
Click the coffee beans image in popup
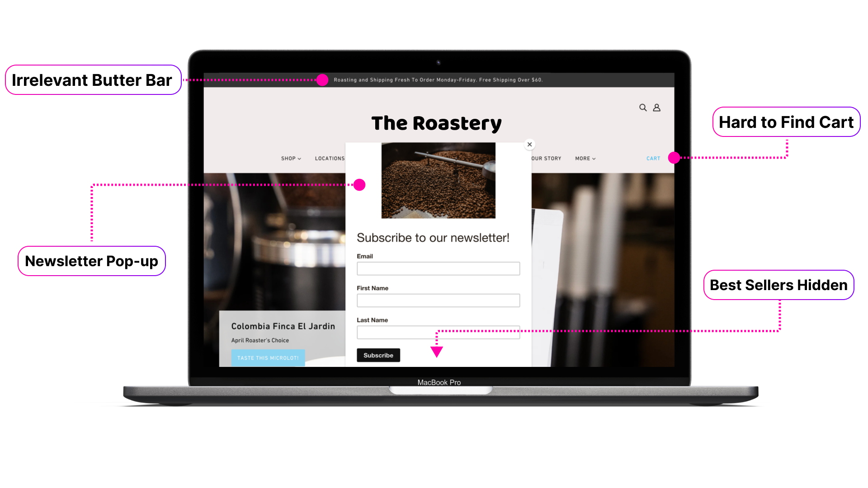[x=438, y=181]
